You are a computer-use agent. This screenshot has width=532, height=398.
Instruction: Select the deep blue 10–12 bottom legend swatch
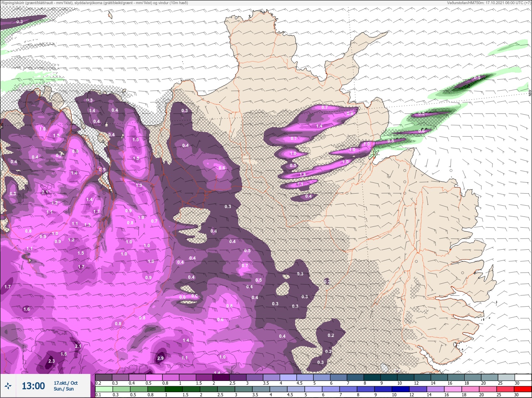(401, 389)
